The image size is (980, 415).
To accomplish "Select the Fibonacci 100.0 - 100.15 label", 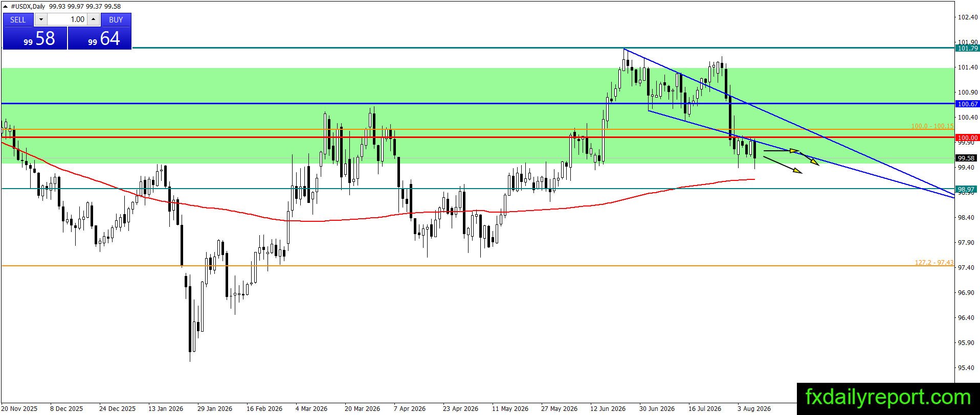I will [x=932, y=126].
